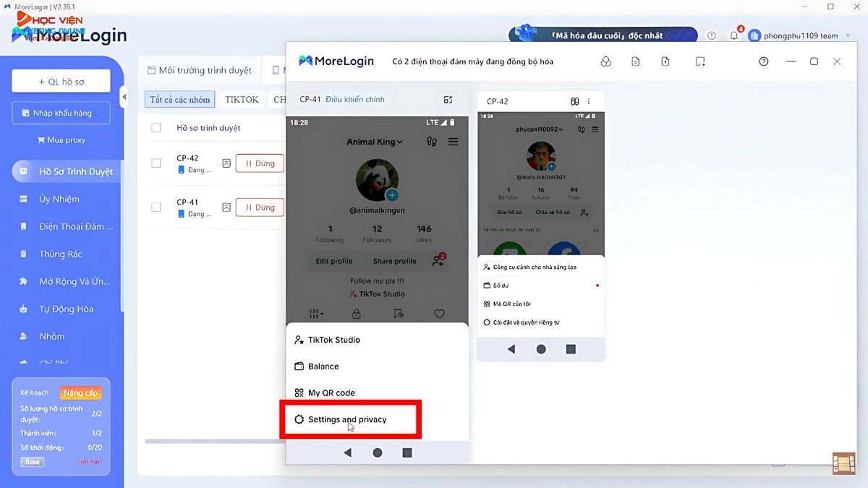This screenshot has width=868, height=488.
Task: Click the Nhập khẩu hàng button
Action: point(61,113)
